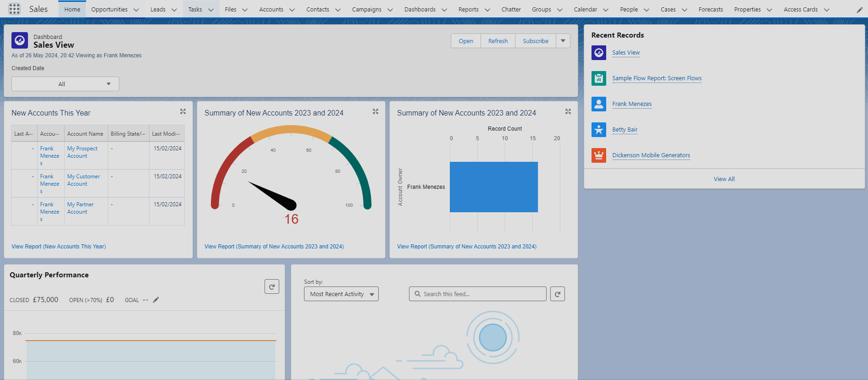The width and height of the screenshot is (868, 380).
Task: Open the Dashboards tab dropdown chevron
Action: [x=444, y=10]
